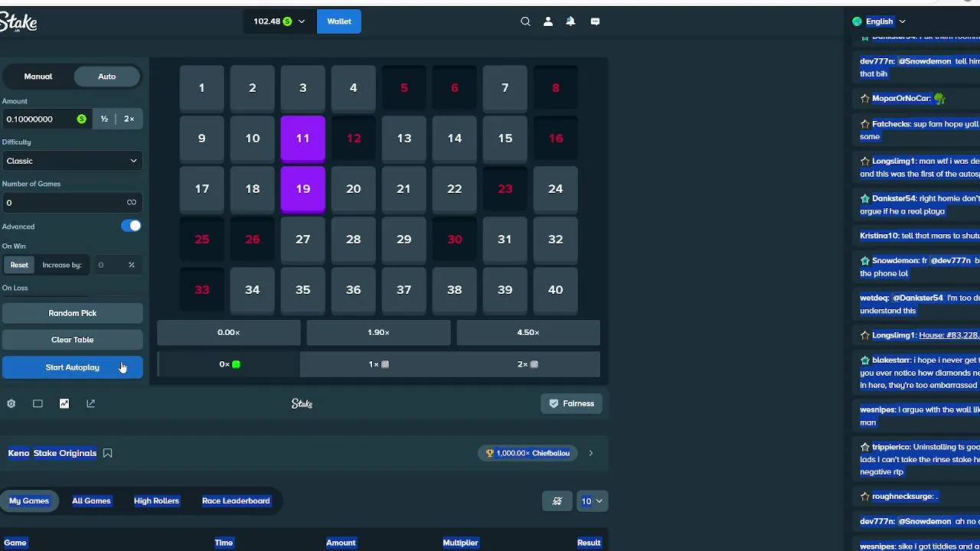This screenshot has height=551, width=980.
Task: Select Keno tile 27
Action: coord(302,240)
